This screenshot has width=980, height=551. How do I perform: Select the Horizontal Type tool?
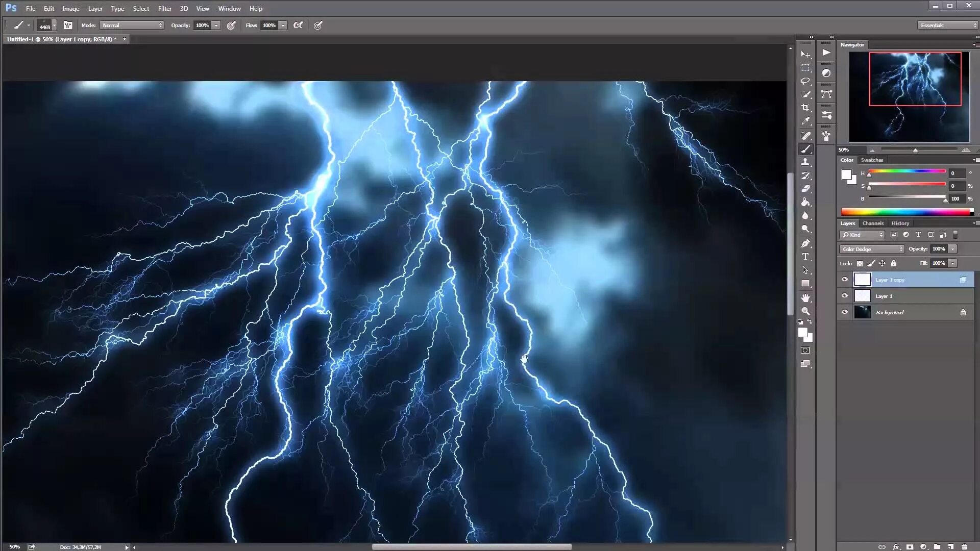pos(806,257)
